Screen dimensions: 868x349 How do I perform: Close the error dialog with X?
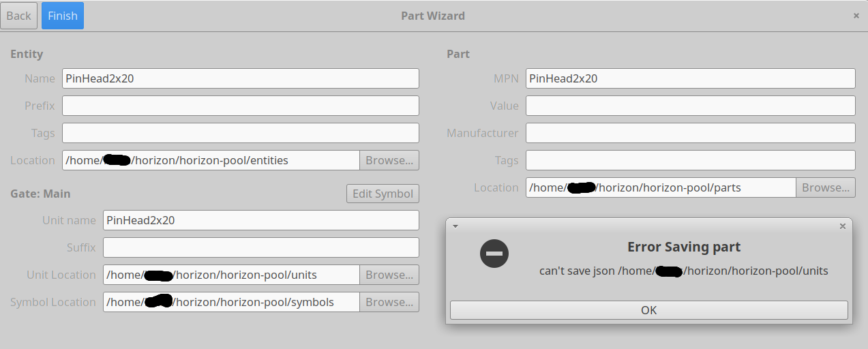(x=843, y=226)
